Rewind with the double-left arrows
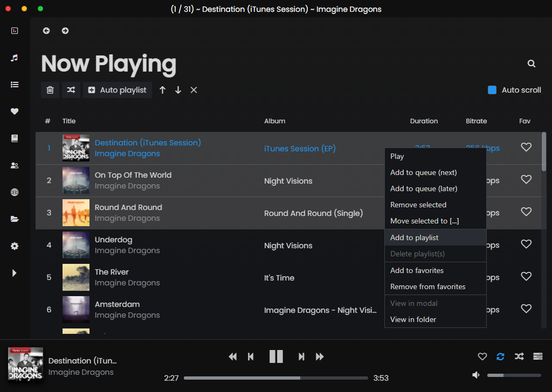 [233, 357]
